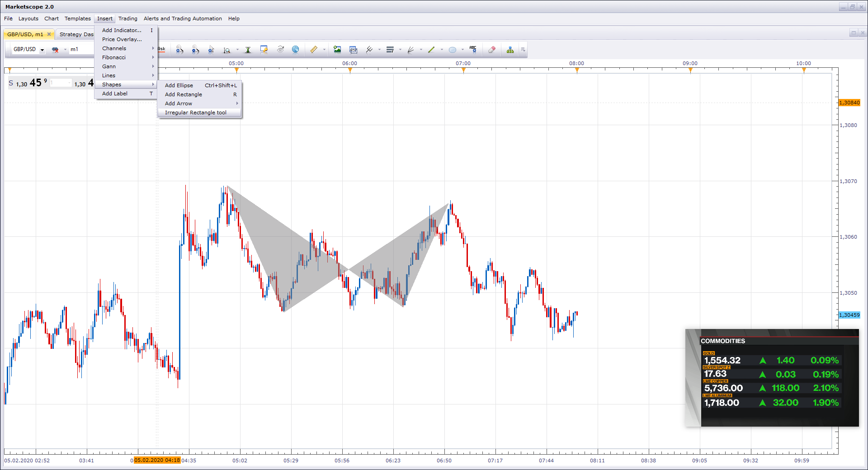Open the toolbar overflow options button
The image size is (868, 470).
point(523,49)
